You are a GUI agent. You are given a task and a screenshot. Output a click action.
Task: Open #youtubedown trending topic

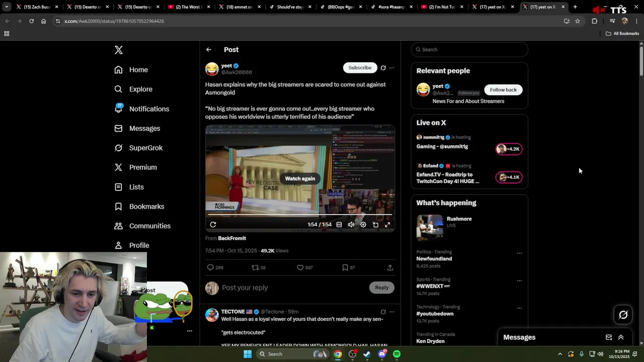point(435,314)
